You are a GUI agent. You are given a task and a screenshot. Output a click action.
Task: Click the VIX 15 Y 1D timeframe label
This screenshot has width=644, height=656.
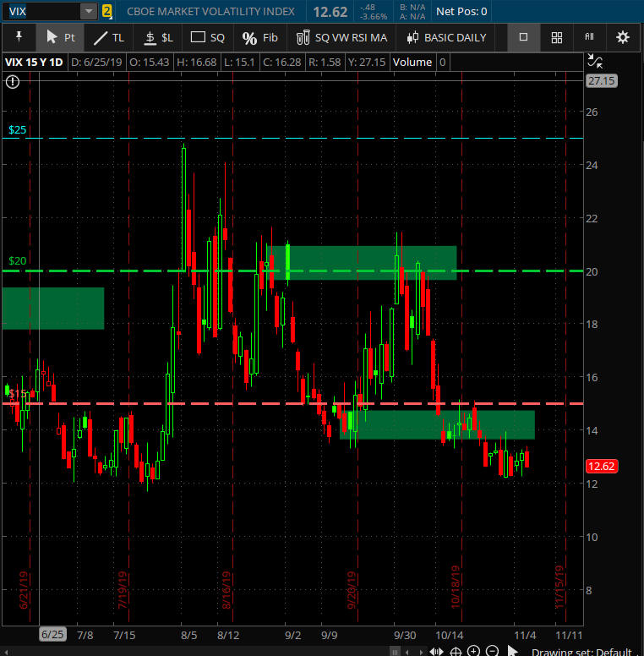coord(35,62)
